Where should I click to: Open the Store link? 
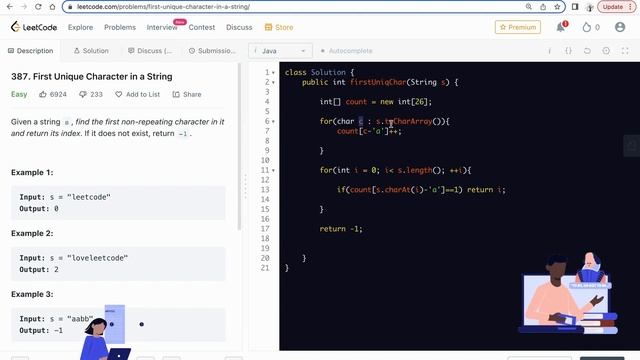click(x=279, y=27)
